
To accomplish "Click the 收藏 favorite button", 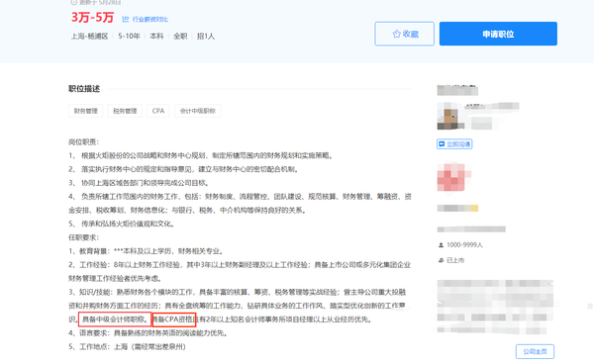I will pos(404,34).
